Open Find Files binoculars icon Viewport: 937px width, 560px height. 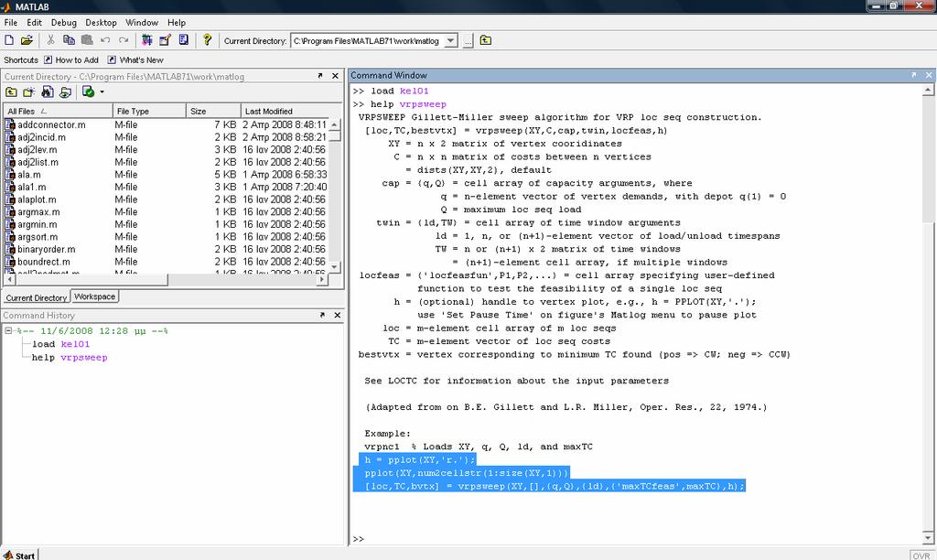click(48, 92)
